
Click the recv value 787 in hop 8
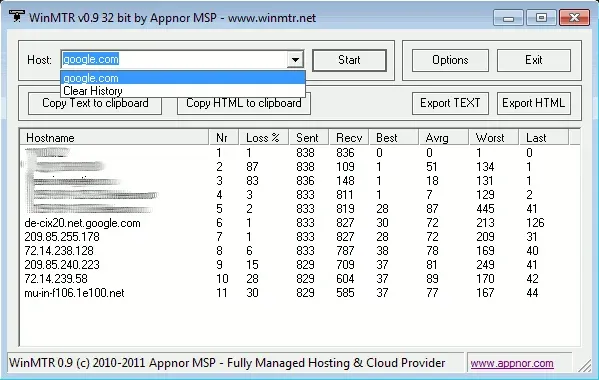pyautogui.click(x=345, y=251)
